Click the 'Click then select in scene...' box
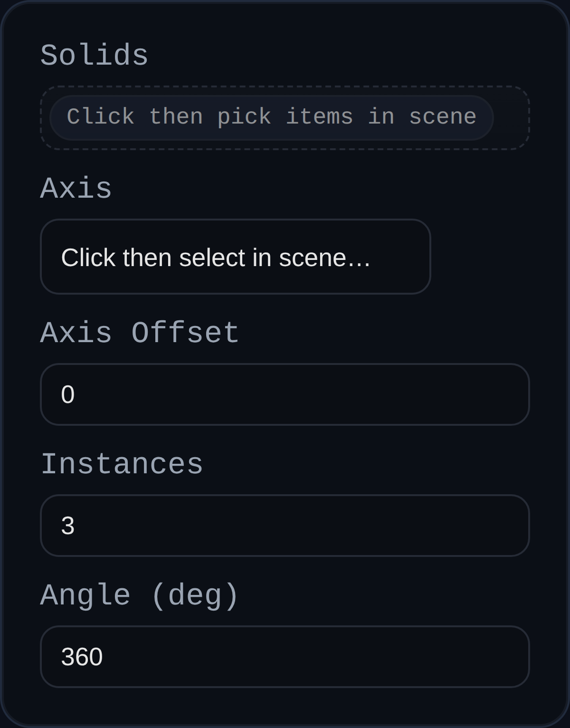Viewport: 570px width, 728px height. tap(236, 257)
